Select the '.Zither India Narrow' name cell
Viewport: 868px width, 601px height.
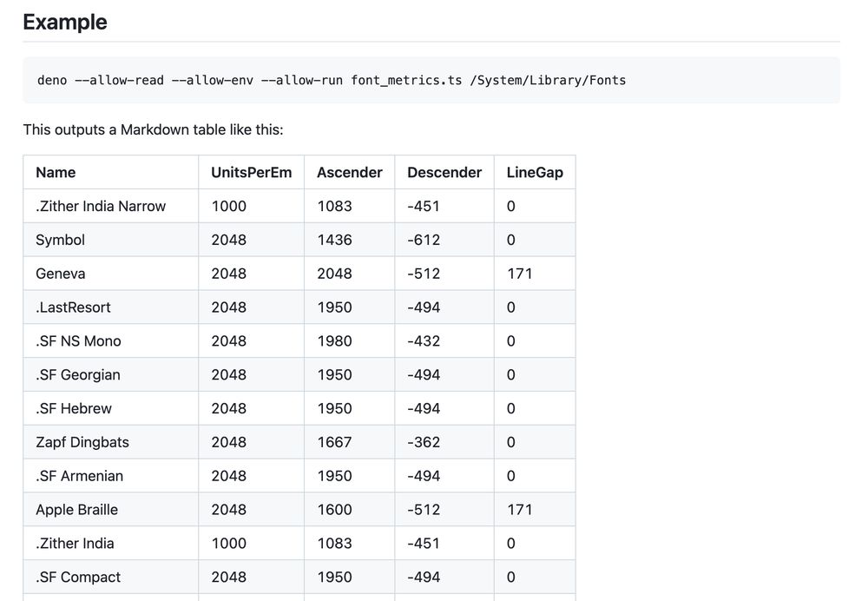tap(111, 206)
